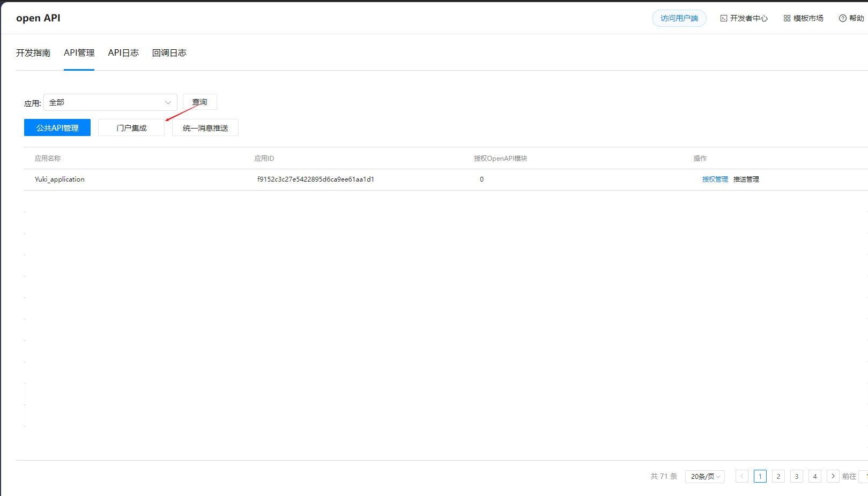Image resolution: width=868 pixels, height=496 pixels.
Task: Open 推送管理 link for Yuki_application
Action: coord(746,179)
